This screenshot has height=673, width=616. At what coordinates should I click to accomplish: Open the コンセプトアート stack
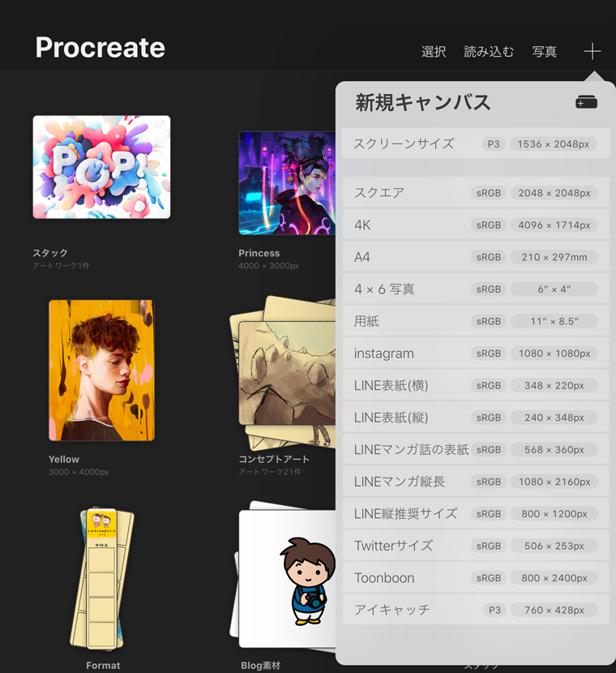[x=283, y=374]
